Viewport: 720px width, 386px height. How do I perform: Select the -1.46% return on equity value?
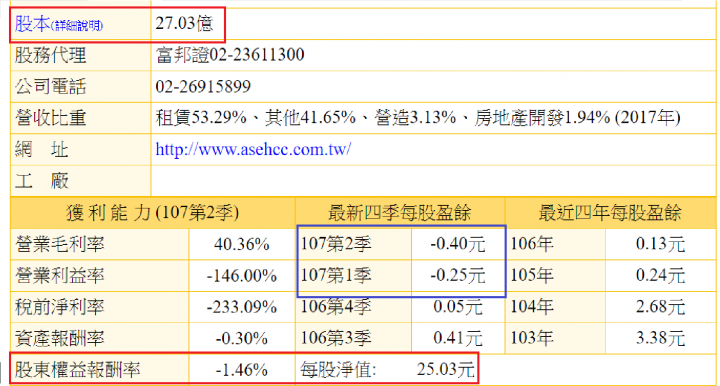242,370
